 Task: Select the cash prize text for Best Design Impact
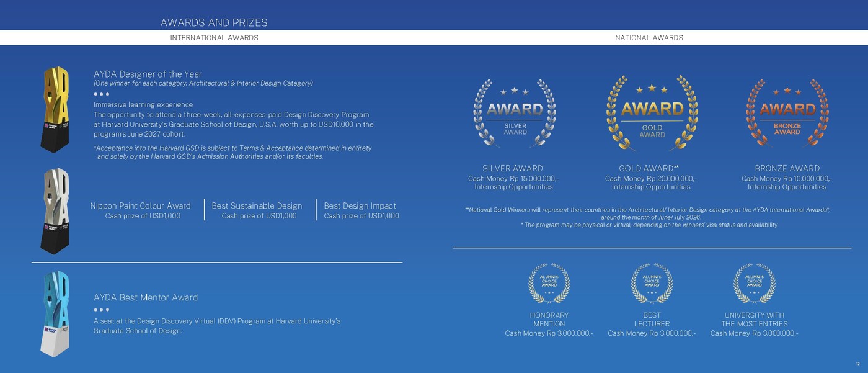point(361,216)
